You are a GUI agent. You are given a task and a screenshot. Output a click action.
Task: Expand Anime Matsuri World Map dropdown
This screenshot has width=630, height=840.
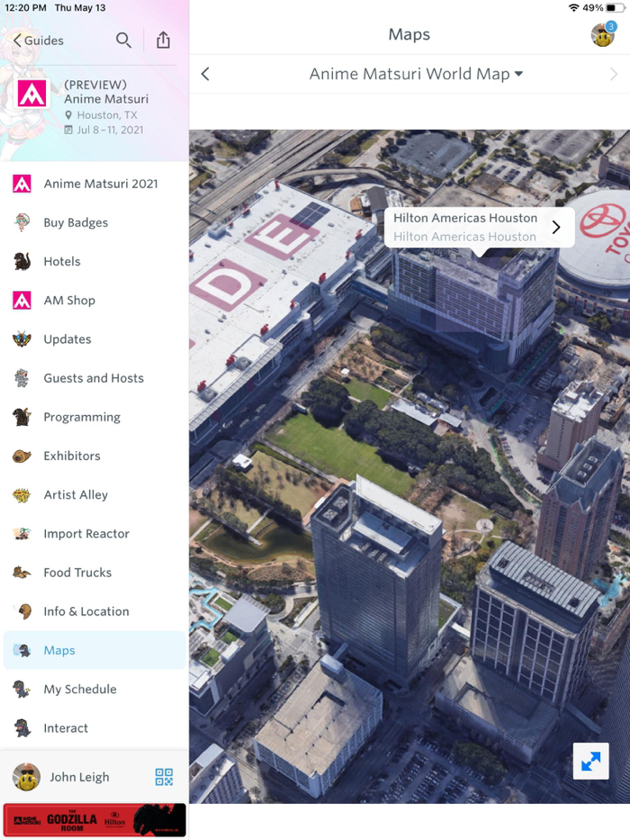click(416, 74)
